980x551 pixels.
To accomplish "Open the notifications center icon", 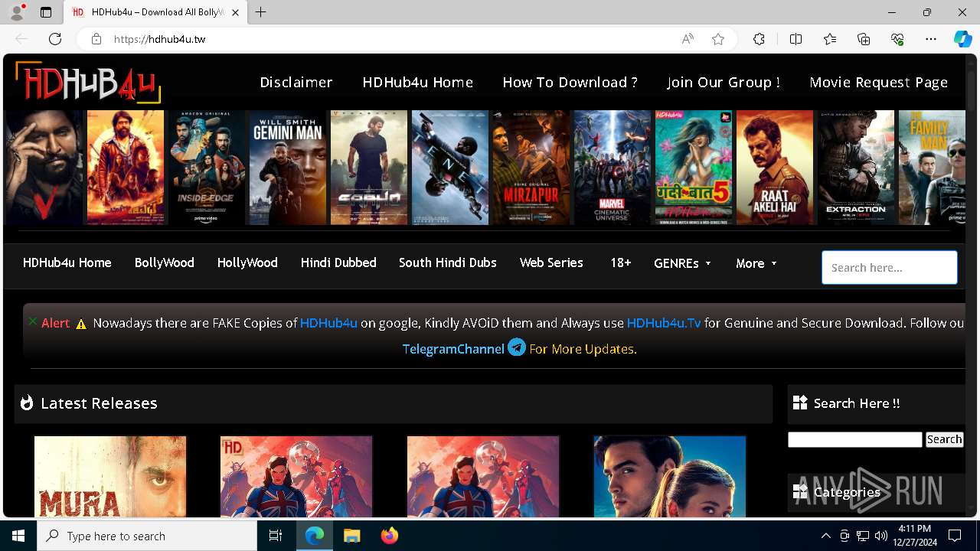I will (x=955, y=536).
